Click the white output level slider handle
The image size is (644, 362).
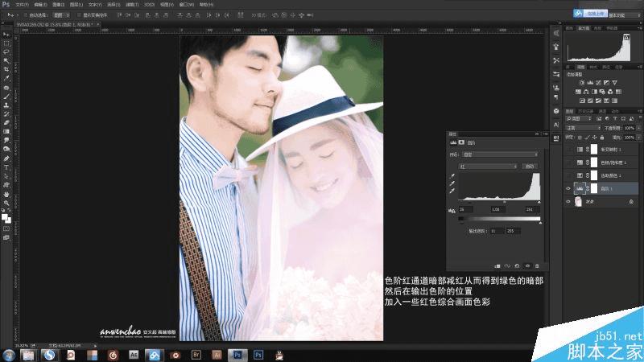click(x=539, y=223)
